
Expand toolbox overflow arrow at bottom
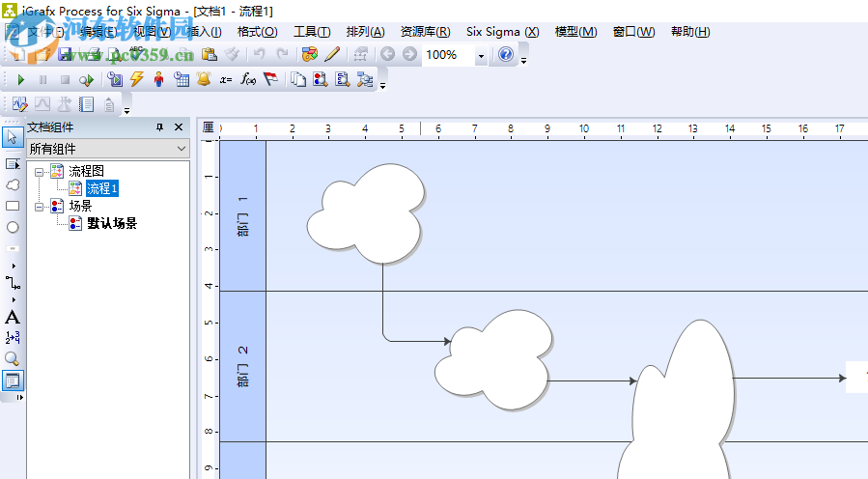(20, 397)
